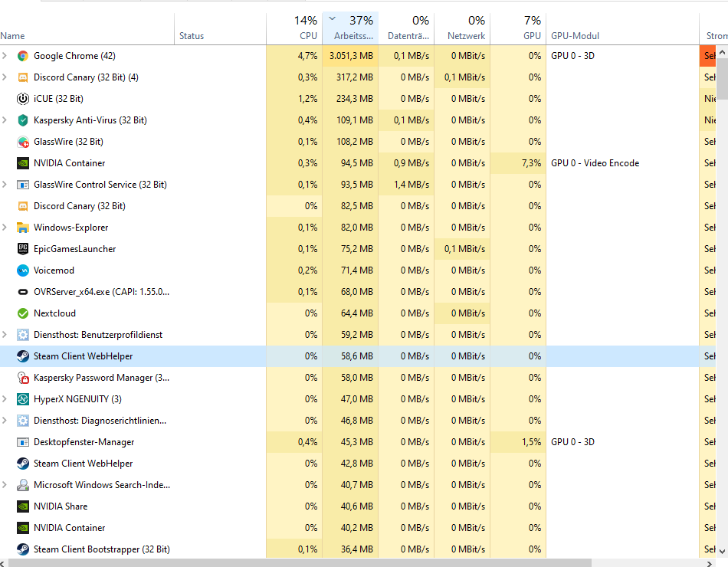Click the GPU 0 - Video Encode cell
Image resolution: width=728 pixels, height=567 pixels.
click(x=622, y=163)
